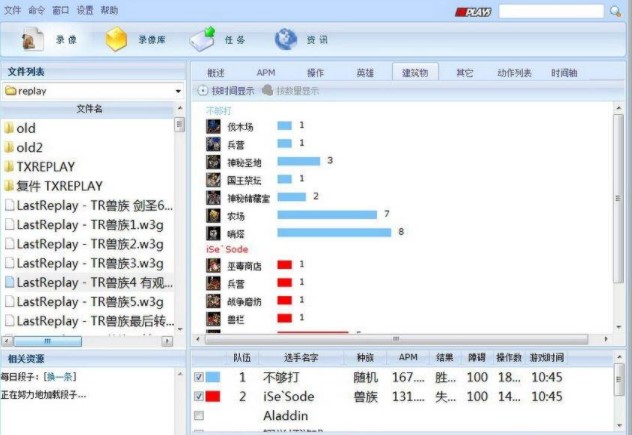Open the 任务 tasks toolbar icon

202,39
